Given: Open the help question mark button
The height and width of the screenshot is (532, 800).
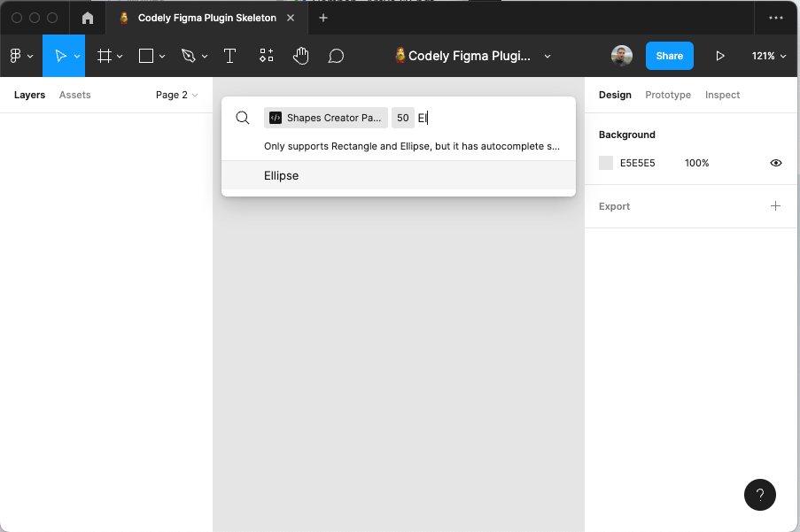Looking at the screenshot, I should pyautogui.click(x=760, y=495).
